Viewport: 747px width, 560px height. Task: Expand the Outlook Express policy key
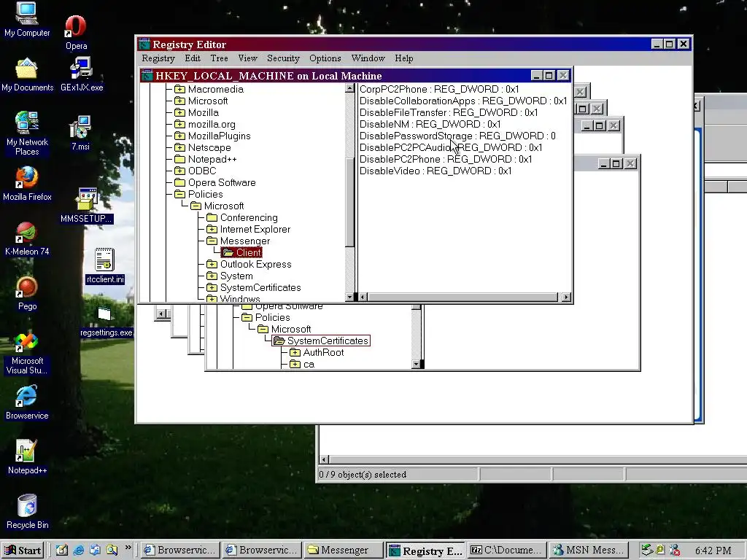click(x=212, y=264)
